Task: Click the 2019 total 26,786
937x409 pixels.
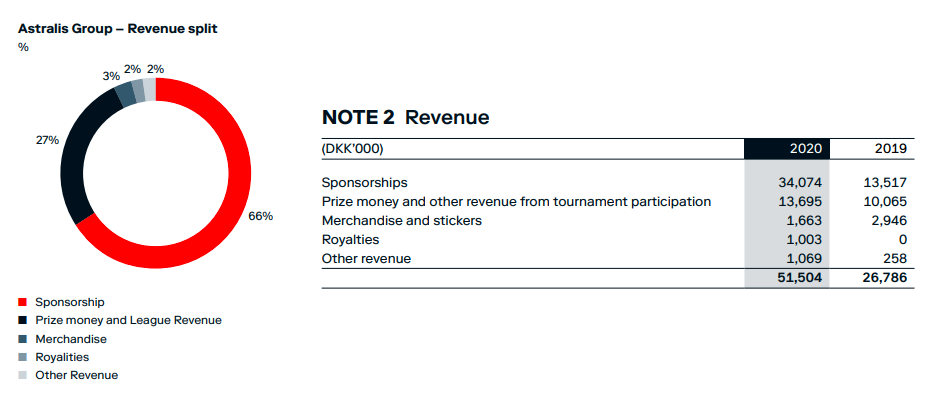Action: 886,277
